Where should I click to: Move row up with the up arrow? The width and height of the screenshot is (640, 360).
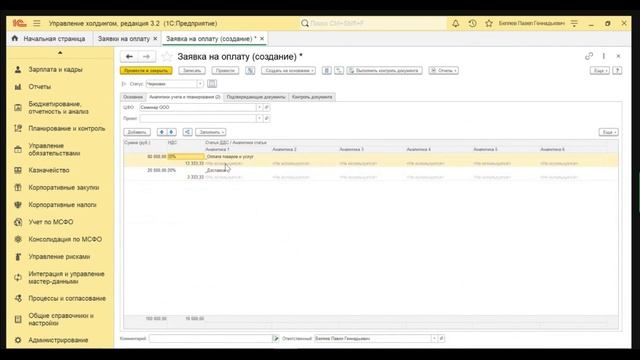tap(162, 132)
